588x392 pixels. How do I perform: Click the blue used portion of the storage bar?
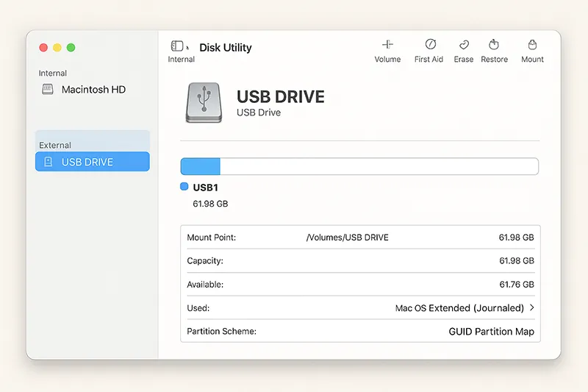click(x=200, y=166)
